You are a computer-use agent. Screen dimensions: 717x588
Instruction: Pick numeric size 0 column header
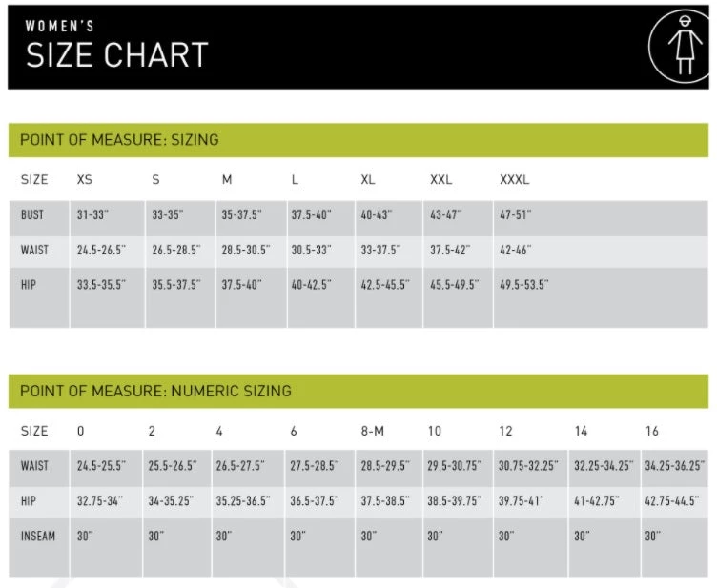click(81, 431)
